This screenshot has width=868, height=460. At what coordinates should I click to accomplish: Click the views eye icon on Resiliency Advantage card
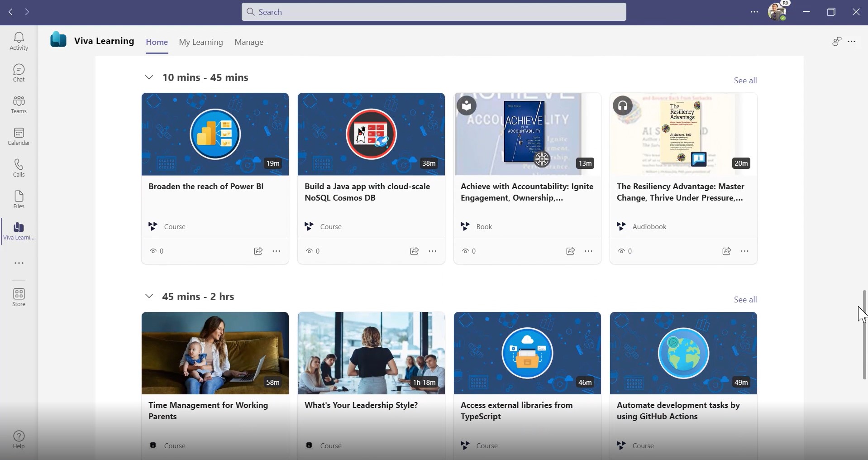click(621, 251)
